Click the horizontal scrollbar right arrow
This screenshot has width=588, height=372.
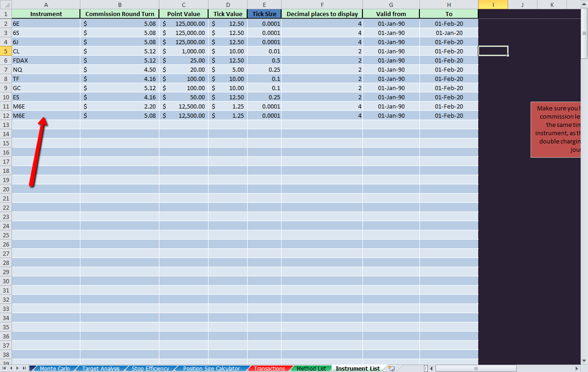577,368
